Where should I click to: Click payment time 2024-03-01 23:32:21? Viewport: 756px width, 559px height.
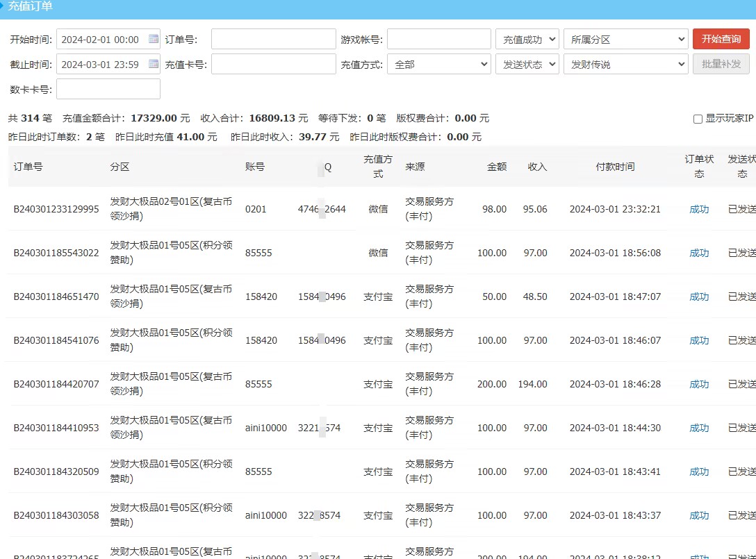coord(615,209)
